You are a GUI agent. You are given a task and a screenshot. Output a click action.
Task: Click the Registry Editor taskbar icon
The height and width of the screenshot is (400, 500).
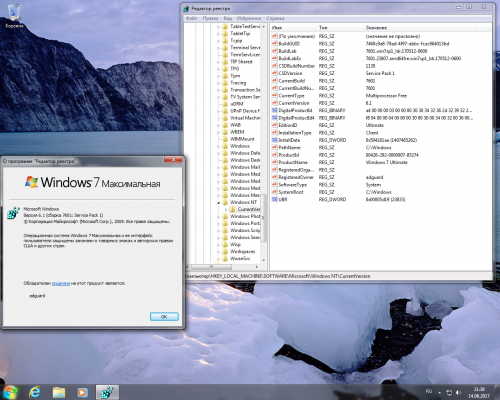[x=107, y=393]
